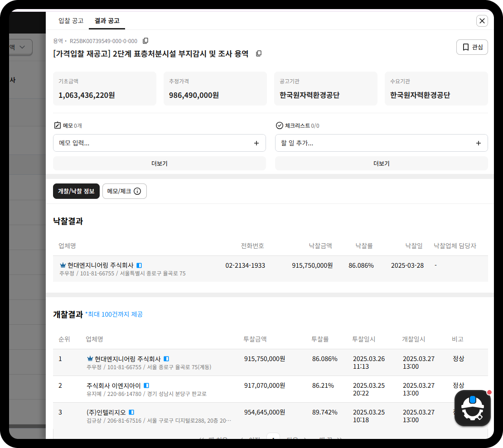Close the result notice panel
The height and width of the screenshot is (448, 503).
[482, 21]
